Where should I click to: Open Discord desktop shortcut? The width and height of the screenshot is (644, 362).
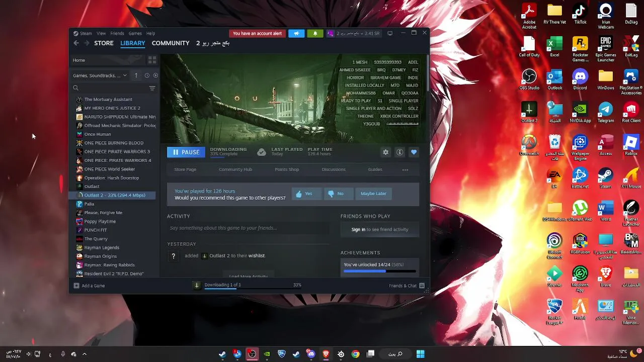point(580,79)
